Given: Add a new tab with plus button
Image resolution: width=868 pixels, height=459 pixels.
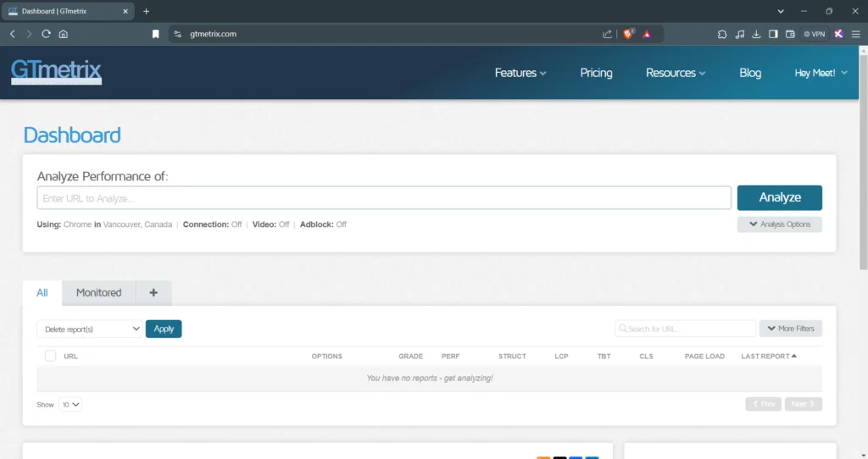Looking at the screenshot, I should point(153,293).
